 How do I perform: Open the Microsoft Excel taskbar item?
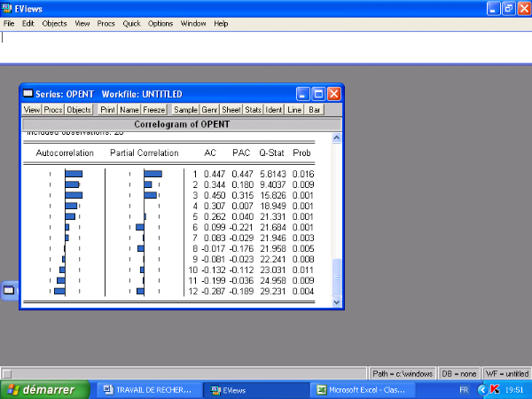coord(360,389)
